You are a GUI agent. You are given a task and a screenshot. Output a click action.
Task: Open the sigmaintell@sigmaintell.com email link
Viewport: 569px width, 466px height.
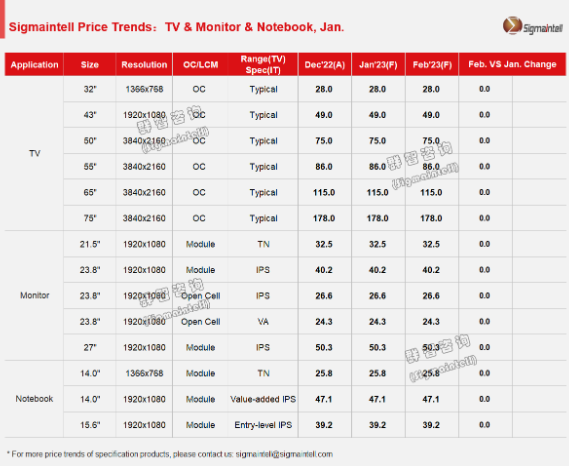pos(284,454)
